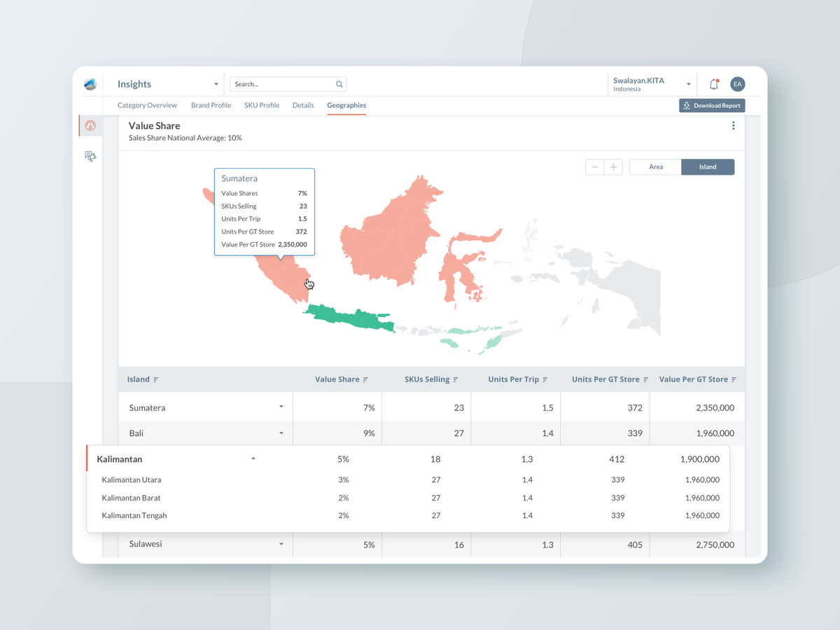Sort by Value Per GT Store icon
Image resolution: width=840 pixels, height=630 pixels.
[734, 379]
